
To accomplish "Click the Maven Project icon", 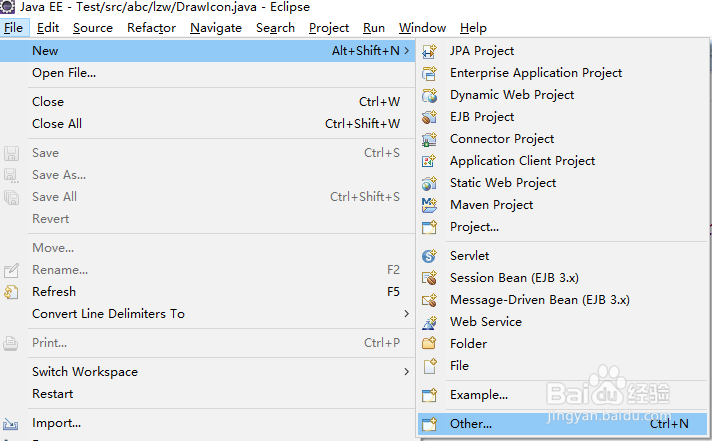I will pos(429,205).
